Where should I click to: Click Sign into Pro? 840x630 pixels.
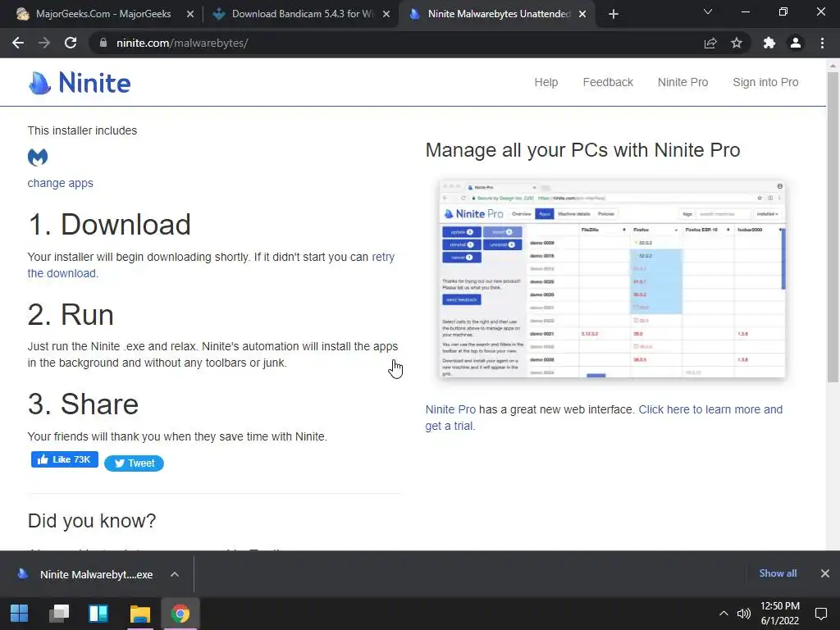click(765, 82)
